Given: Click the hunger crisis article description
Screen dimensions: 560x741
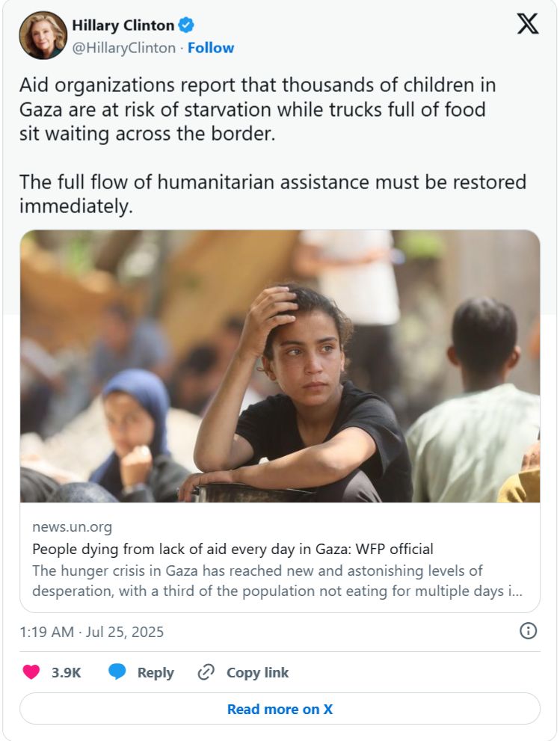Looking at the screenshot, I should [x=277, y=580].
